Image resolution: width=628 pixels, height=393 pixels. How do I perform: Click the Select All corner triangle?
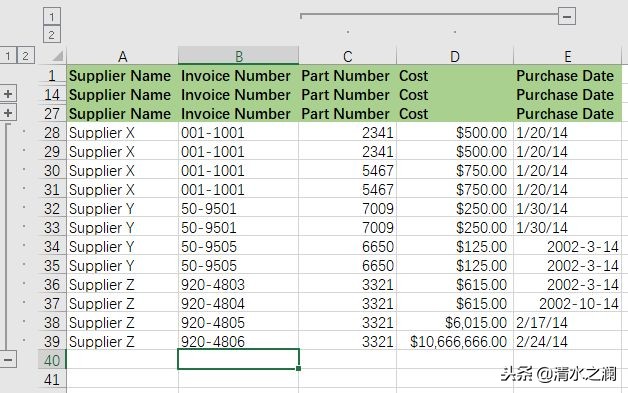57,56
